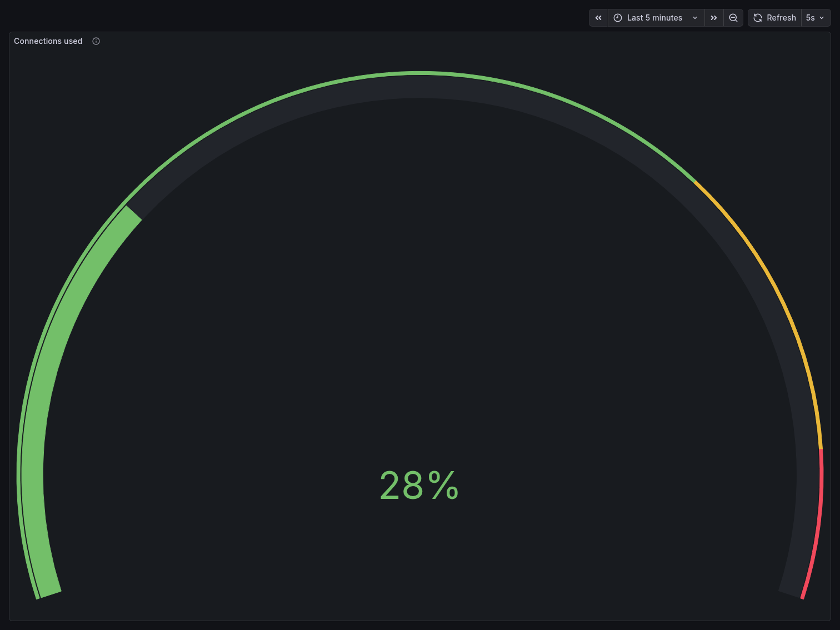840x630 pixels.
Task: Click the percent sign in the gauge value
Action: 443,486
